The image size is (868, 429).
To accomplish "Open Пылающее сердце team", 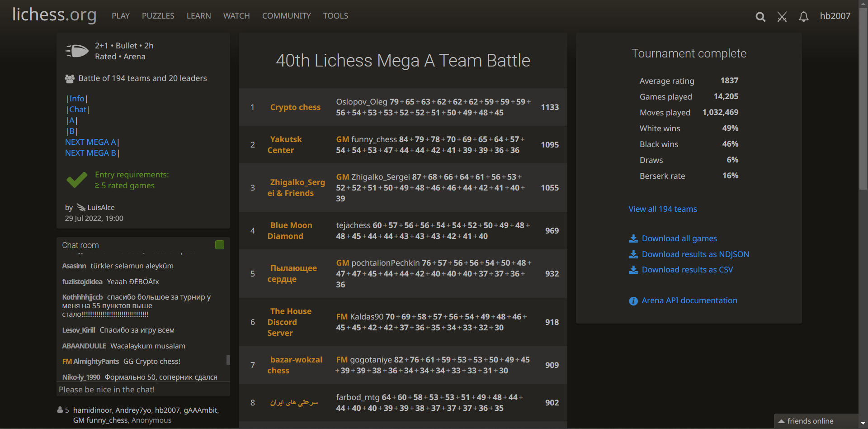I will click(292, 274).
